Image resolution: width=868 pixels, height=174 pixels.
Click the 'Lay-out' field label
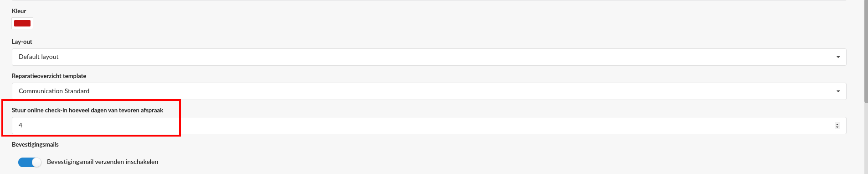point(22,42)
